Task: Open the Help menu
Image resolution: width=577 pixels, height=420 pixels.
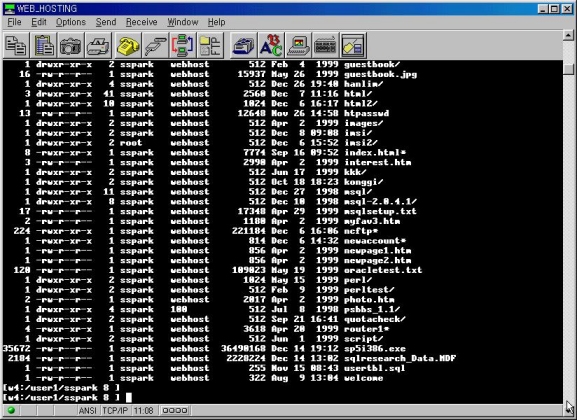Action: click(216, 22)
